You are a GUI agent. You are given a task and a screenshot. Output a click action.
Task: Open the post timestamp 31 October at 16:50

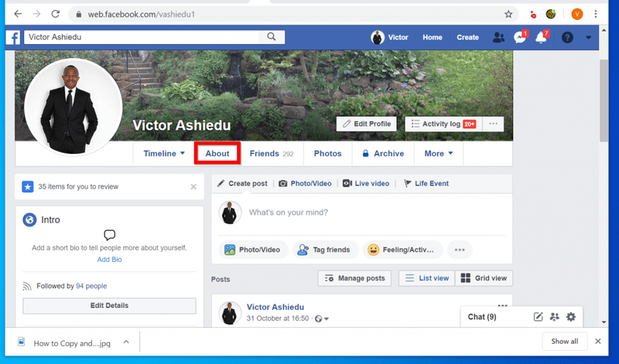[x=278, y=318]
